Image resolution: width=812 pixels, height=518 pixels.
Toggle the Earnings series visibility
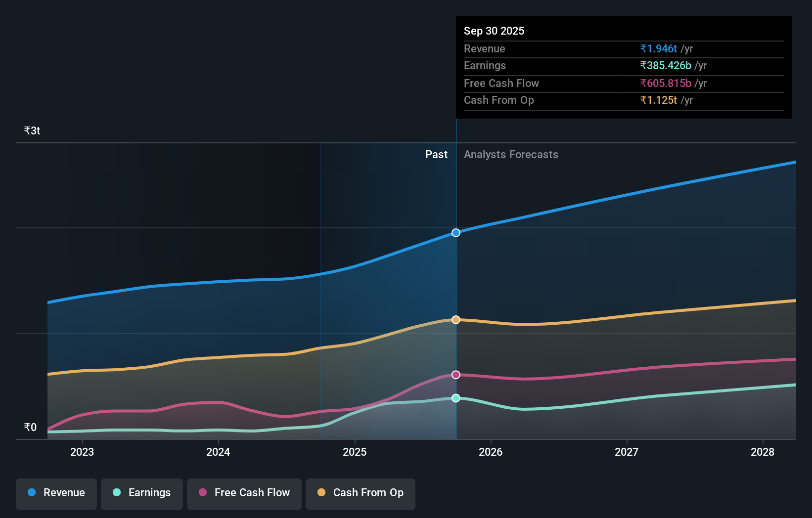point(142,493)
